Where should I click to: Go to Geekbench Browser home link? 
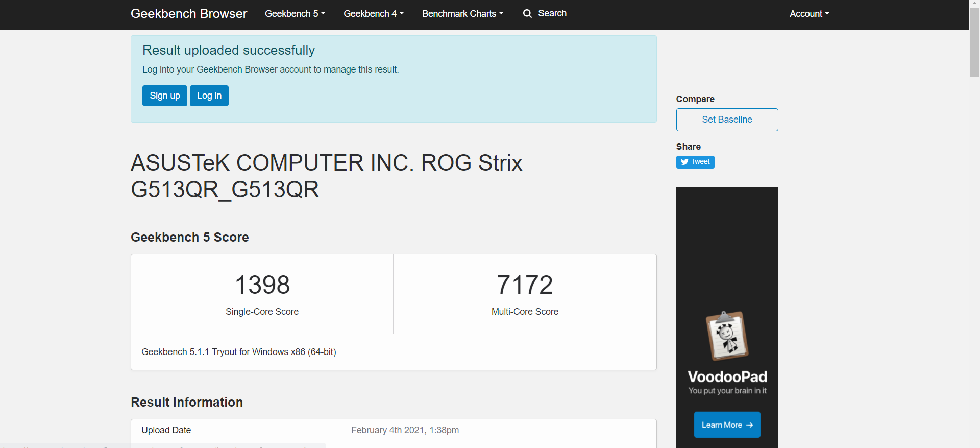[x=188, y=14]
